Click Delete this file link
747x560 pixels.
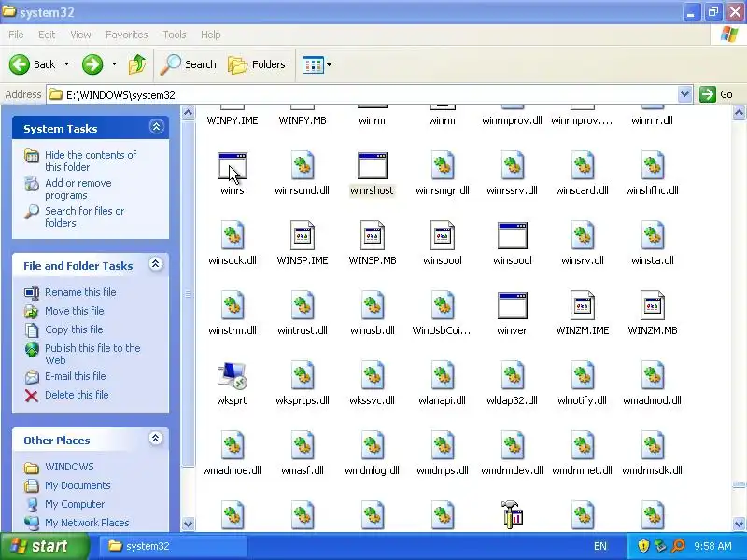point(77,394)
